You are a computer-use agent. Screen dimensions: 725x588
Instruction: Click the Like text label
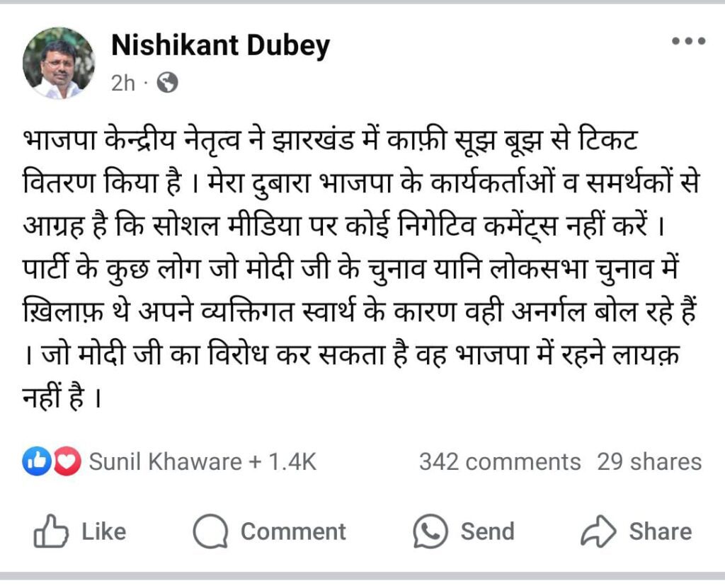(103, 531)
